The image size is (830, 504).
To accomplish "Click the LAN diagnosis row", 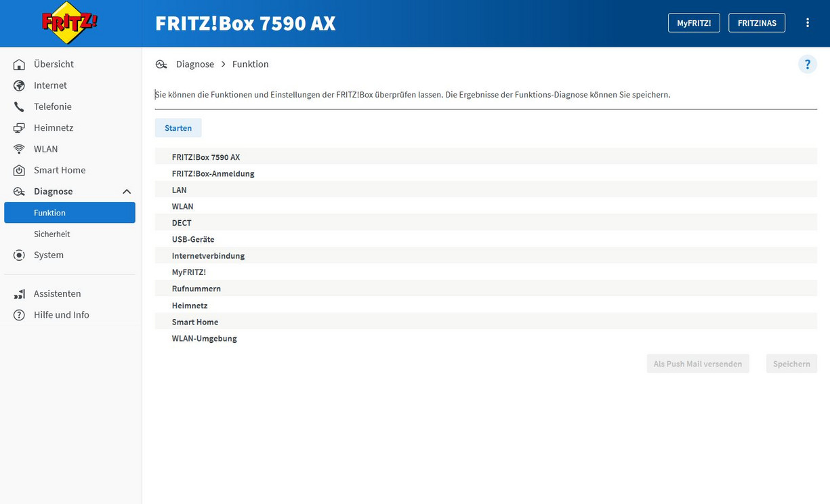I will (486, 190).
